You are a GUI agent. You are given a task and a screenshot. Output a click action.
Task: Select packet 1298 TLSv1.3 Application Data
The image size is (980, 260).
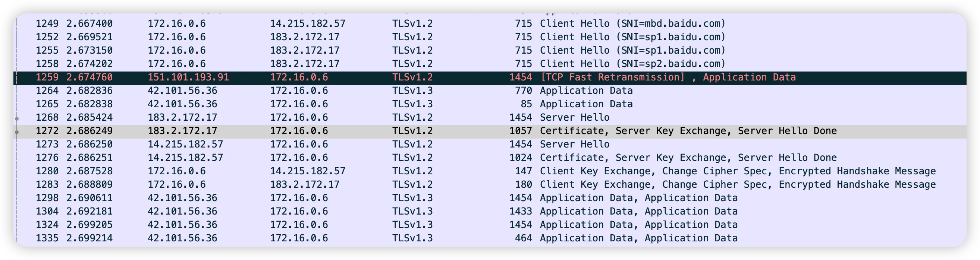[x=638, y=198]
